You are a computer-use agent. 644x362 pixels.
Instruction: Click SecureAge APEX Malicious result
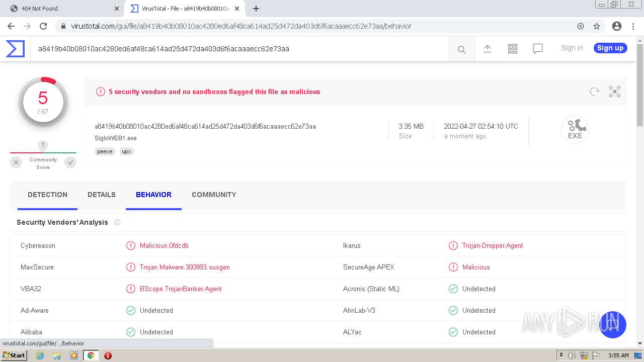coord(476,267)
